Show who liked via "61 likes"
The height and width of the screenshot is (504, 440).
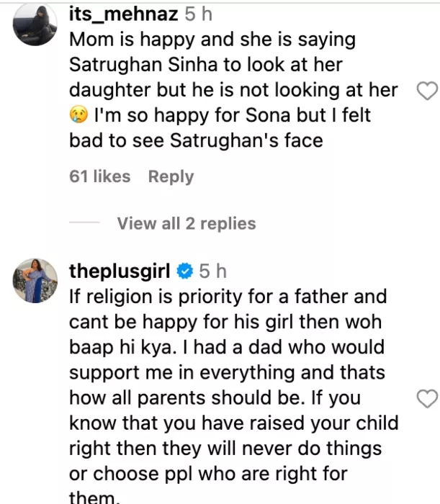coord(100,176)
